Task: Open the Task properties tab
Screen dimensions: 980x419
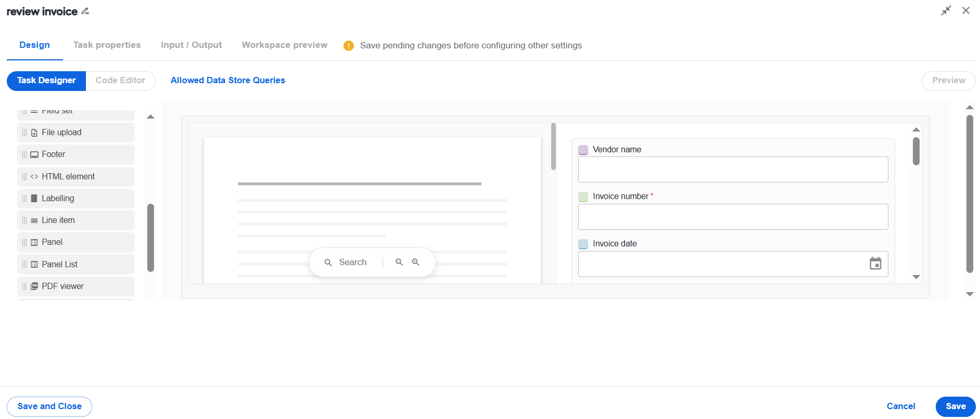Action: [x=107, y=45]
